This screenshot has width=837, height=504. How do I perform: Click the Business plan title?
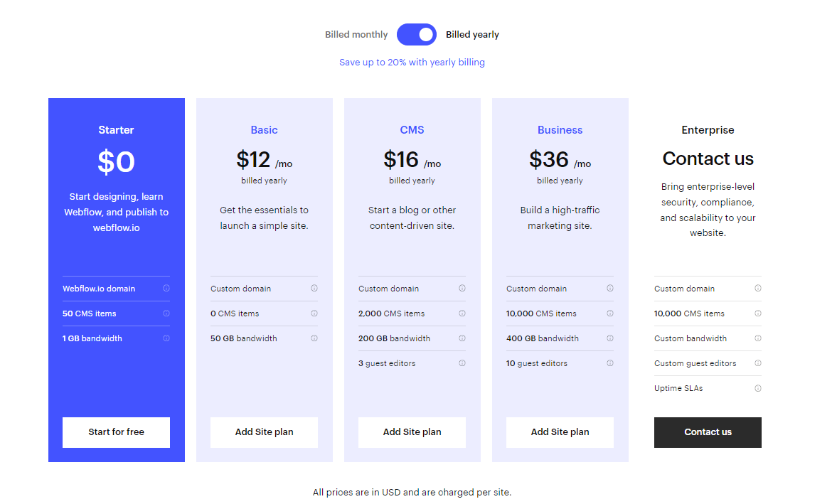pos(560,130)
